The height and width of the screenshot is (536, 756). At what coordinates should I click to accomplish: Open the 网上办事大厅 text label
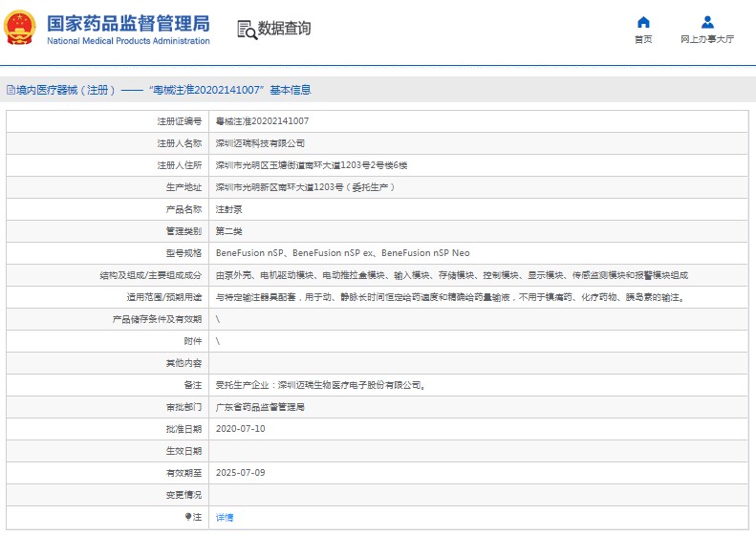[707, 39]
